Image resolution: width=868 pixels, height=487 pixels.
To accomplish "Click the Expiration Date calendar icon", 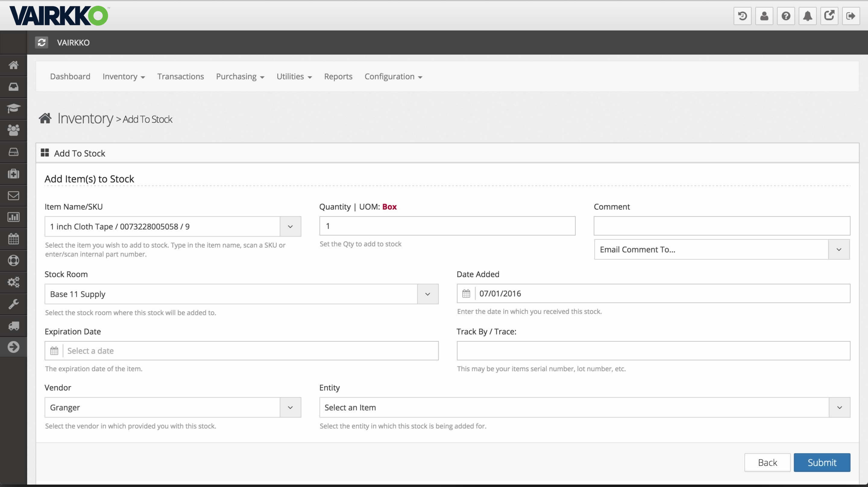I will [54, 351].
